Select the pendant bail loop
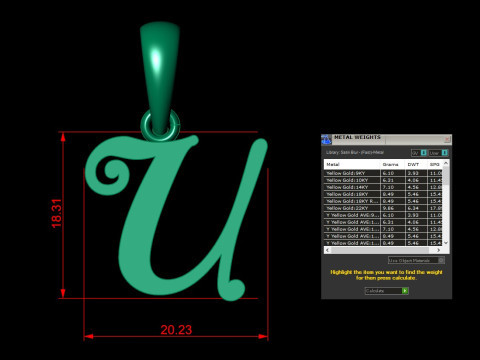This screenshot has height=360, width=480. point(160,77)
